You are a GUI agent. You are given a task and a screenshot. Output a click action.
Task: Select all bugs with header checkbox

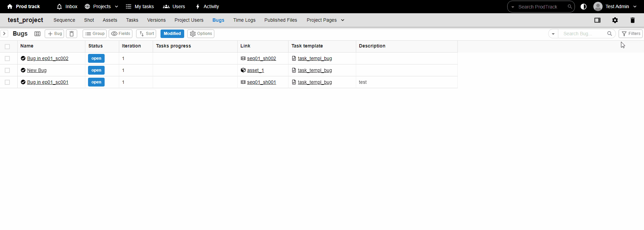click(x=7, y=46)
